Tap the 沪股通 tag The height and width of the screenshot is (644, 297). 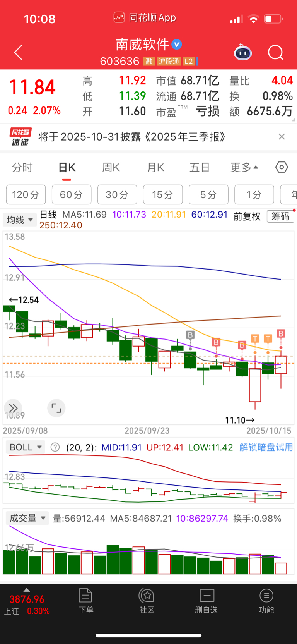pyautogui.click(x=169, y=62)
